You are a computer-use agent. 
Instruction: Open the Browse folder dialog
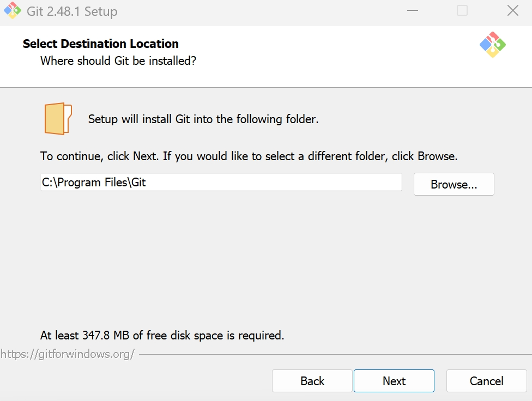pos(454,184)
